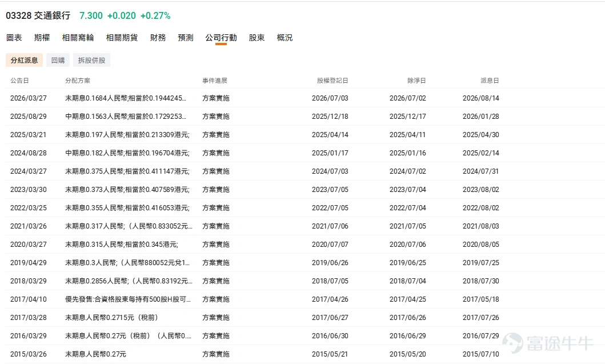The height and width of the screenshot is (364, 605).
Task: Click the 末期息0.355人民幣 plan text
Action: pyautogui.click(x=127, y=207)
